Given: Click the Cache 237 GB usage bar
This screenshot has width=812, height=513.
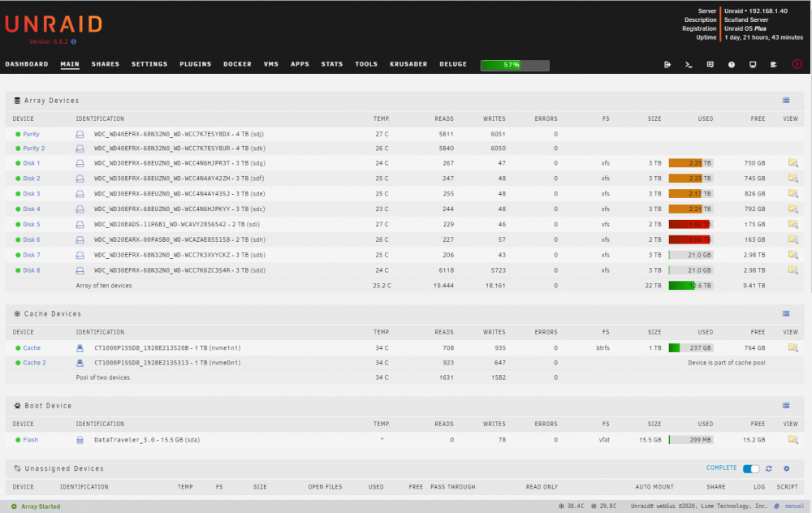Looking at the screenshot, I should click(691, 348).
